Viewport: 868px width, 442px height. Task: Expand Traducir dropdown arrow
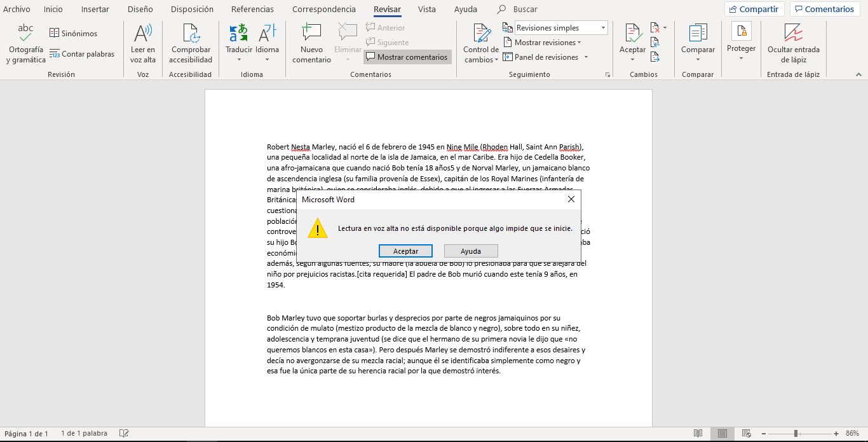pyautogui.click(x=239, y=60)
